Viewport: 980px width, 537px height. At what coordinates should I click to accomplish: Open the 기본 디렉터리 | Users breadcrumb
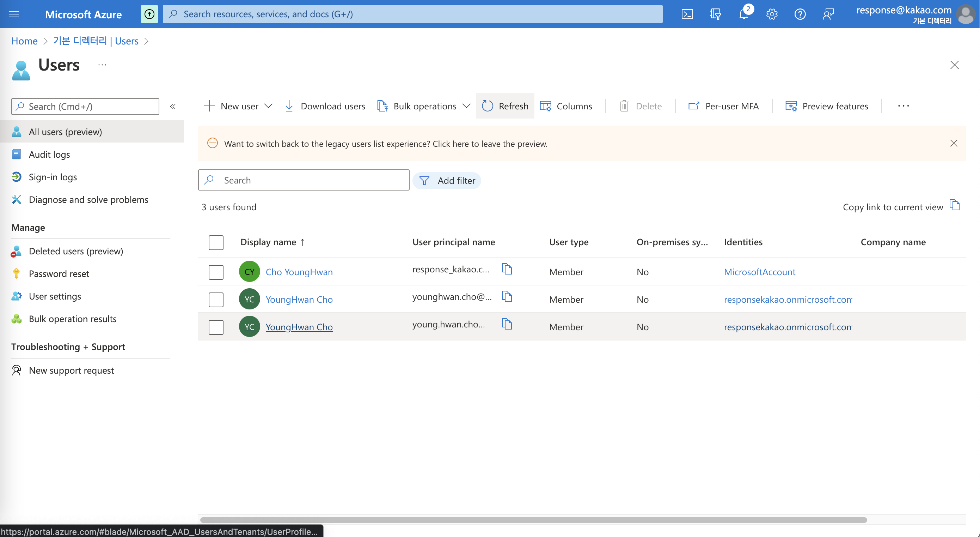(x=96, y=41)
